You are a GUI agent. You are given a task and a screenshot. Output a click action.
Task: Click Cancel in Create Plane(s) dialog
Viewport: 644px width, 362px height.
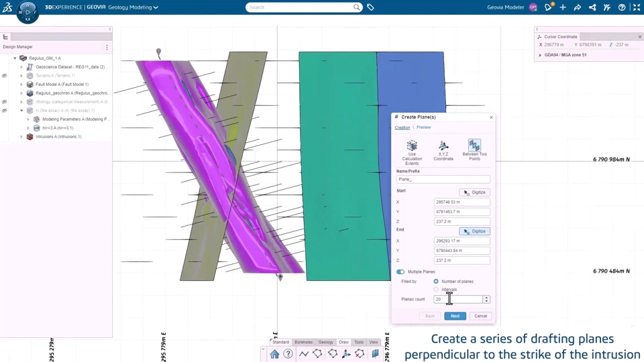[x=480, y=316]
